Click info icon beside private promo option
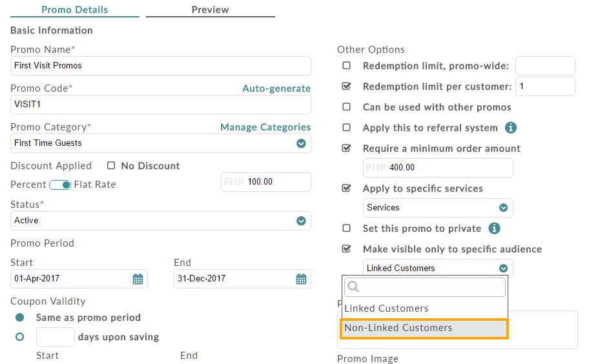 (494, 228)
